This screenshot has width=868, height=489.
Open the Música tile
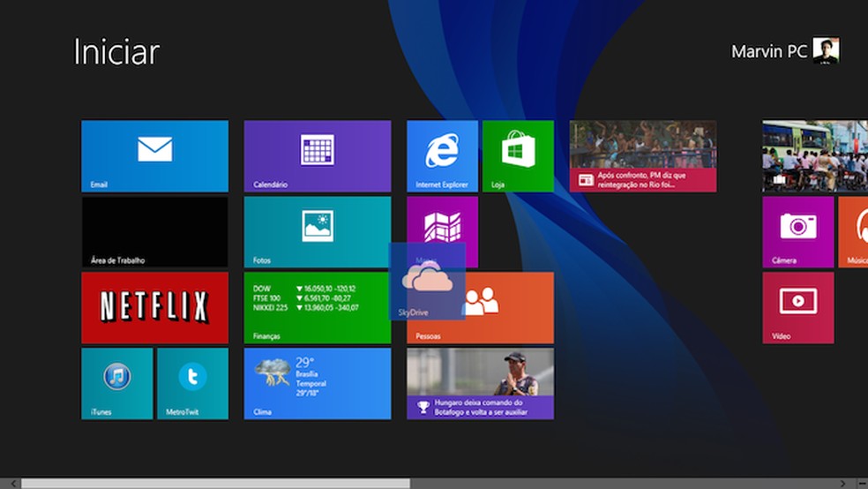(853, 232)
